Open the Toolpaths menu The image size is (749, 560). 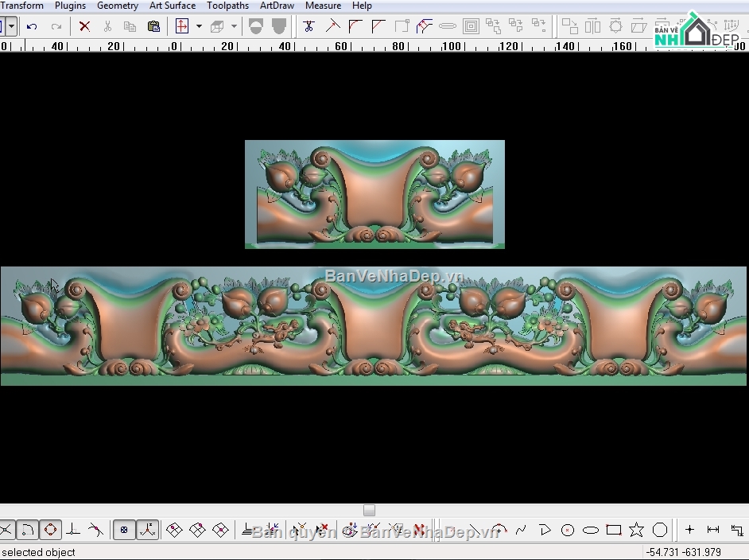point(227,6)
